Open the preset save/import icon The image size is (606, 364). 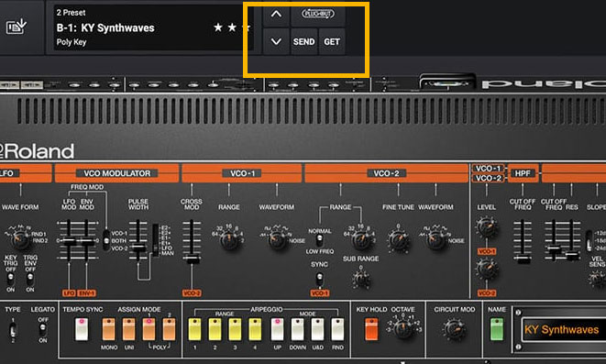point(17,27)
